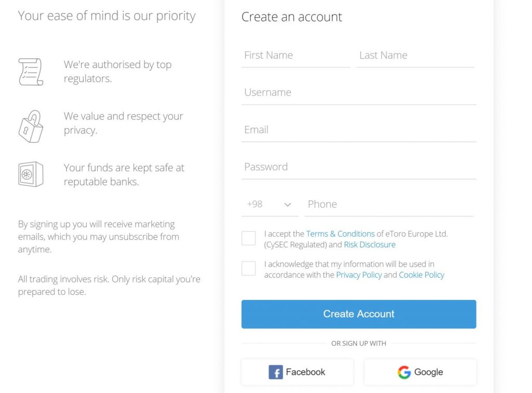This screenshot has width=532, height=393.
Task: Click the Facebook logo icon
Action: pyautogui.click(x=275, y=372)
